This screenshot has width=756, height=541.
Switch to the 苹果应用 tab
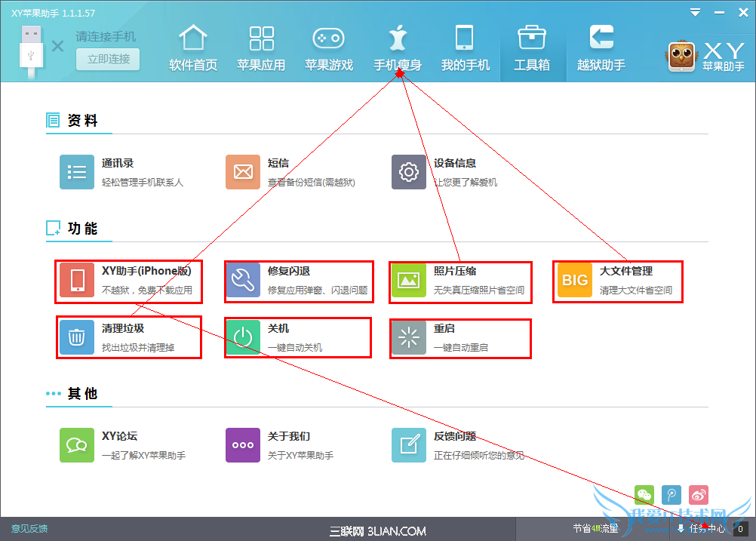point(261,48)
